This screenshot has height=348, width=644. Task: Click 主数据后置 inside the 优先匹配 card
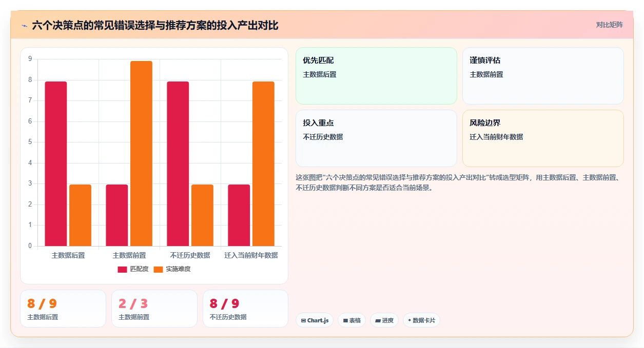(320, 74)
